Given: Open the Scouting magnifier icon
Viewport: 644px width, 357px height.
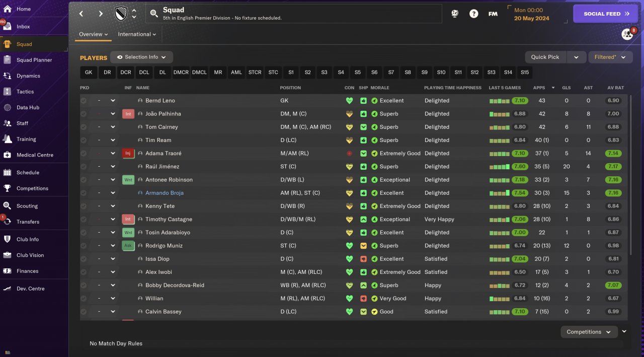Looking at the screenshot, I should (8, 206).
